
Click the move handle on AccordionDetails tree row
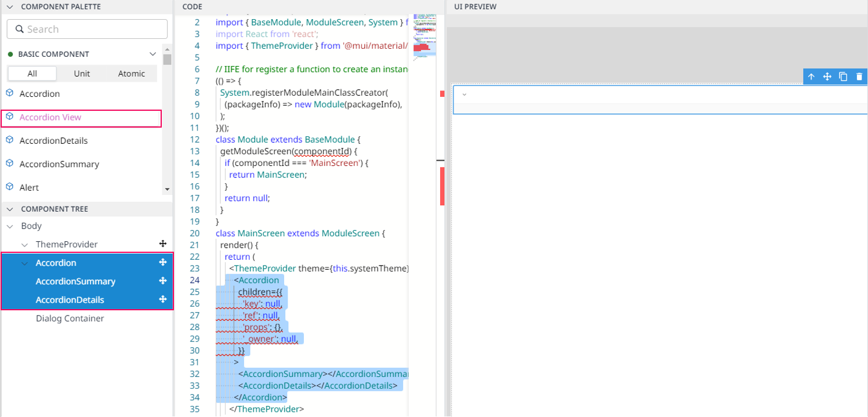[x=163, y=300]
